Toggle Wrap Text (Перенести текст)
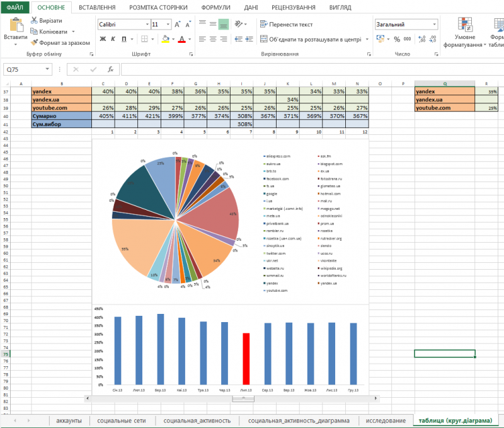The height and width of the screenshot is (428, 504). (x=286, y=25)
